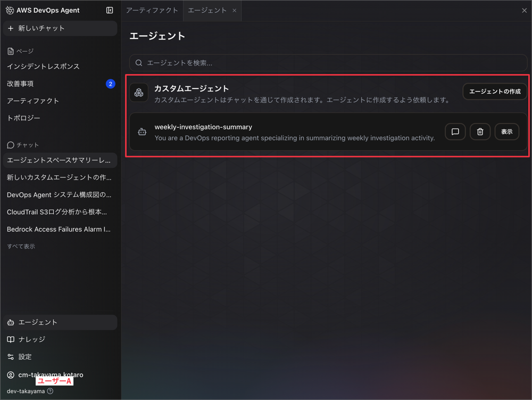Open アーティファクト in the sidebar
532x400 pixels.
(x=33, y=101)
